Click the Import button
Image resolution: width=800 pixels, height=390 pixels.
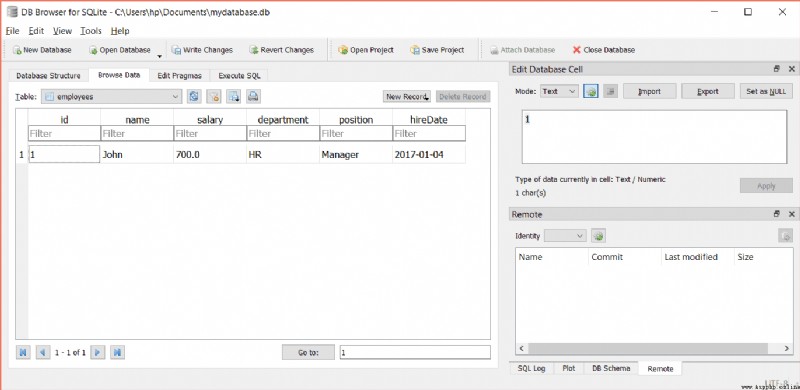[x=649, y=91]
